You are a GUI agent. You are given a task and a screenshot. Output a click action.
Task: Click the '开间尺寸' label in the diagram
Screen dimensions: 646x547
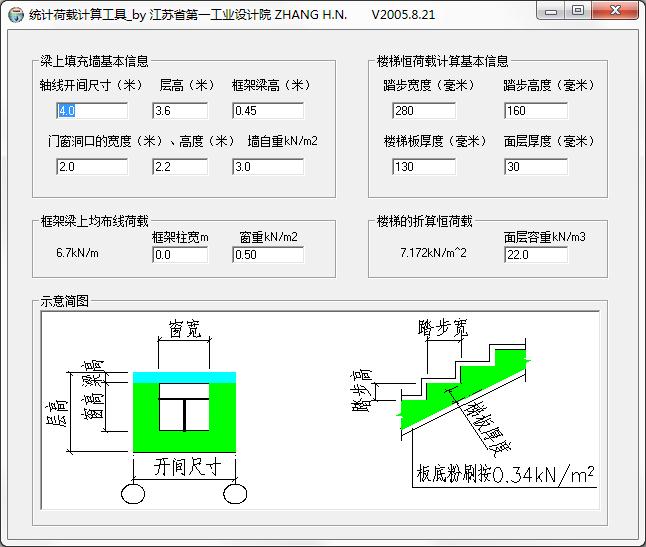click(x=187, y=467)
